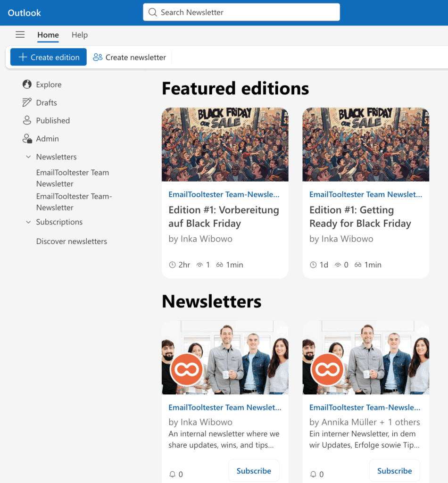This screenshot has width=448, height=483.
Task: Click the Search Newsletter input field
Action: tap(241, 12)
